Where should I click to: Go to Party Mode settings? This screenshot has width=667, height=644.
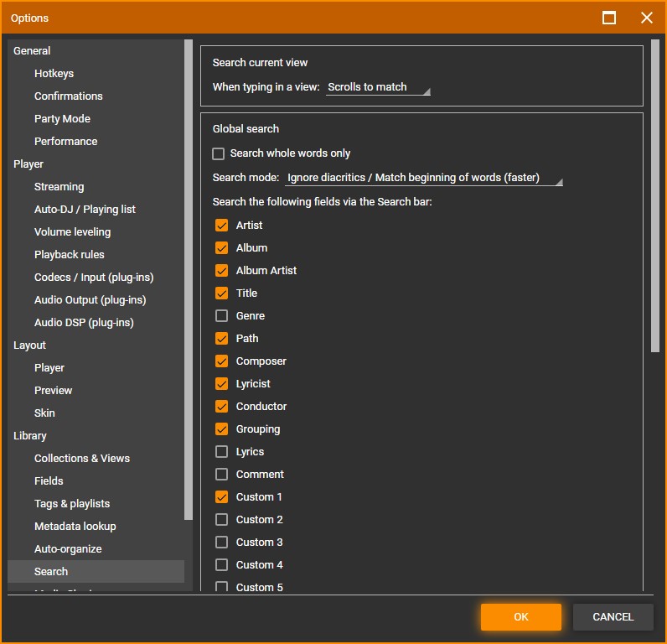pos(62,119)
